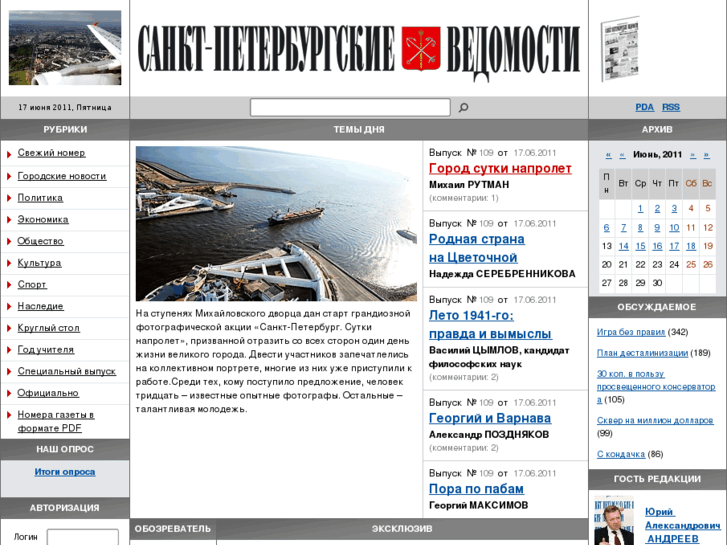Image resolution: width=727 pixels, height=545 pixels.
Task: Open comments (2) under Александр Поздняков
Action: point(464,448)
